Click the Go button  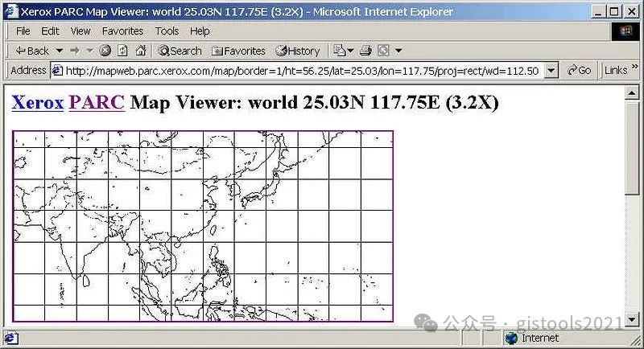point(579,71)
